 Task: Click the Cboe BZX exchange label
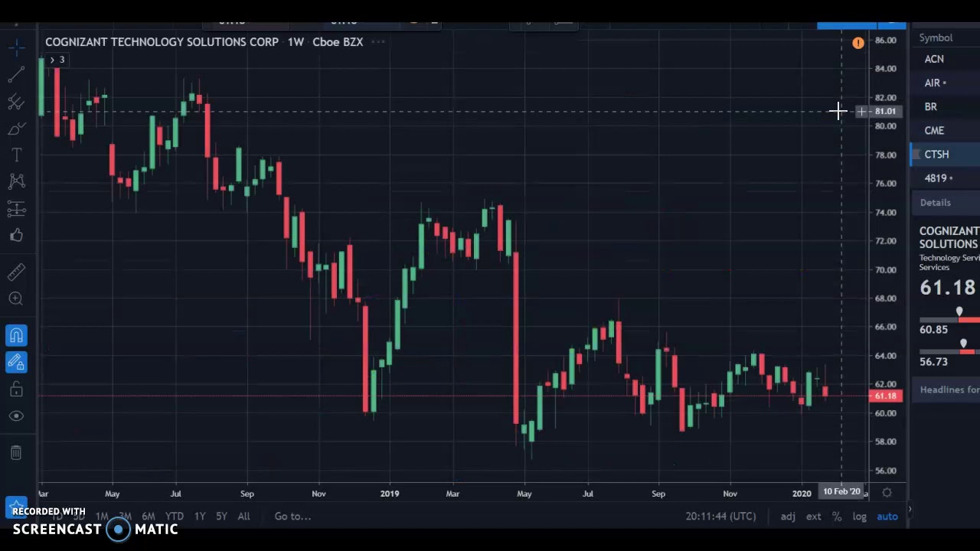tap(338, 42)
